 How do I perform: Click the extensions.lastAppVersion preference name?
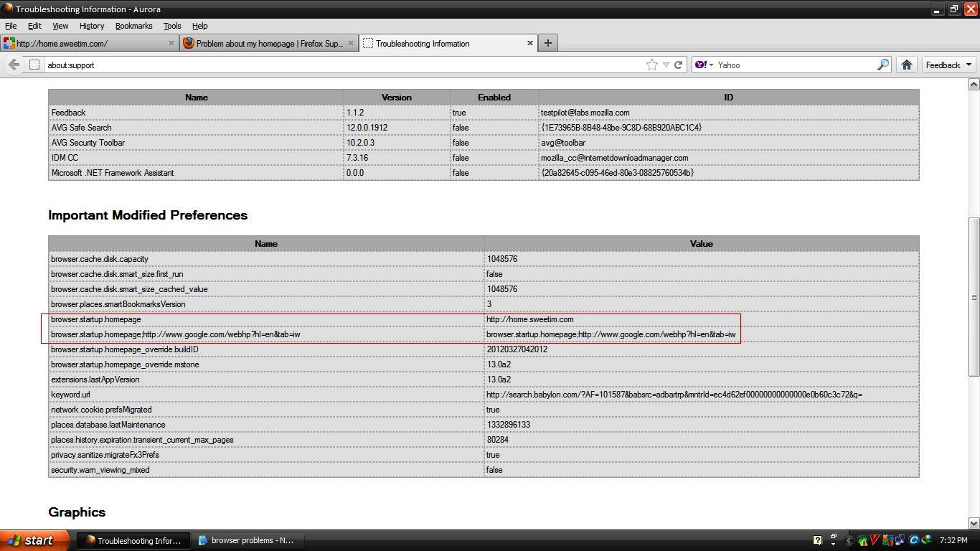click(x=95, y=380)
